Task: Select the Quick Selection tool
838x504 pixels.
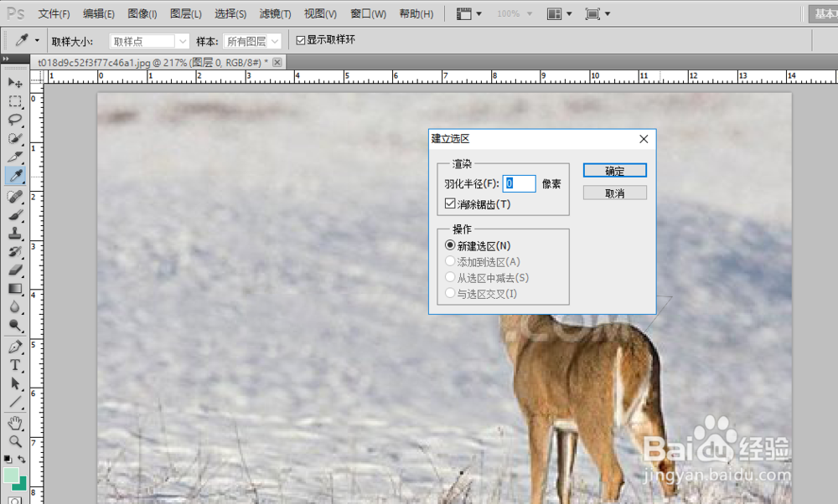Action: click(15, 138)
